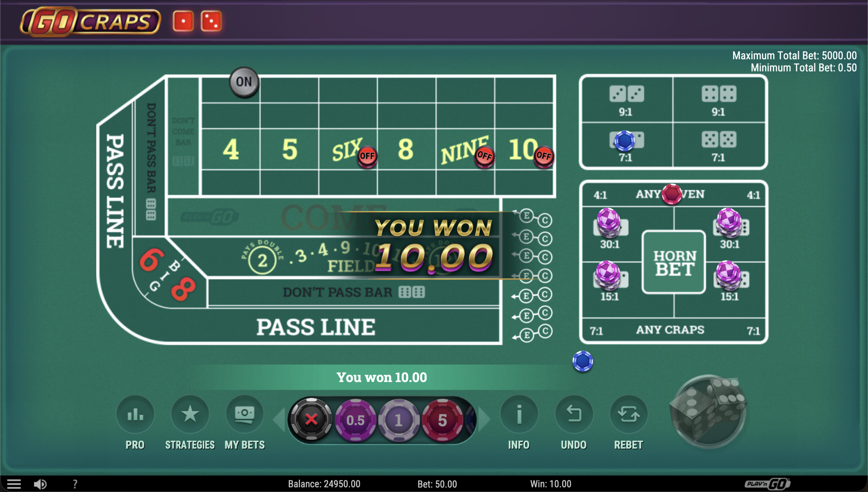Open the Strategies star button

coord(190,414)
